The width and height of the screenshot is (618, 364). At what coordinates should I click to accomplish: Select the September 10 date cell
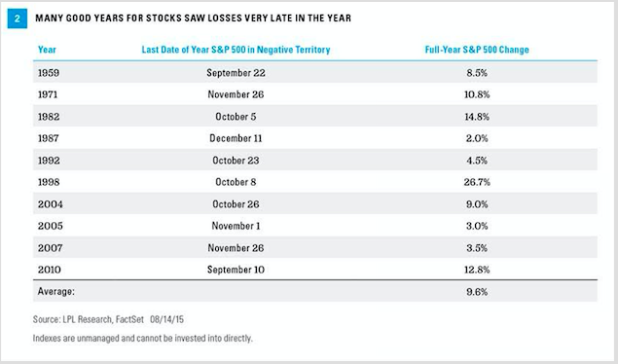(x=236, y=270)
